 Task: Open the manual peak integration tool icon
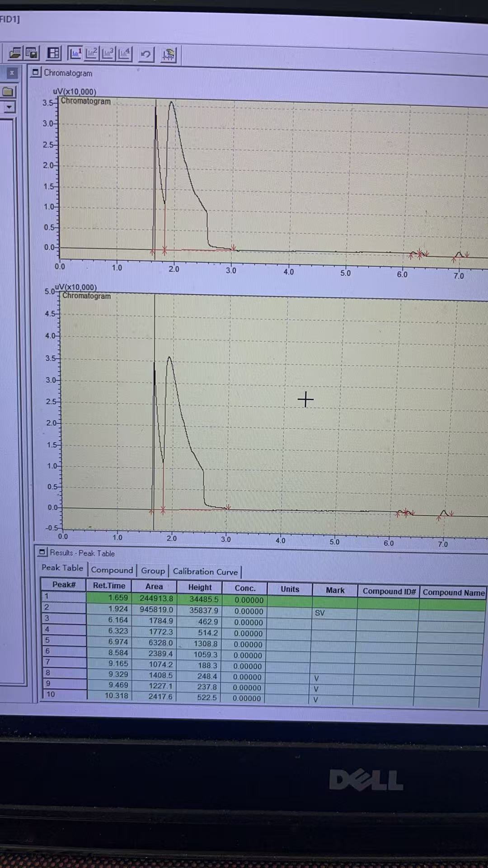point(168,55)
